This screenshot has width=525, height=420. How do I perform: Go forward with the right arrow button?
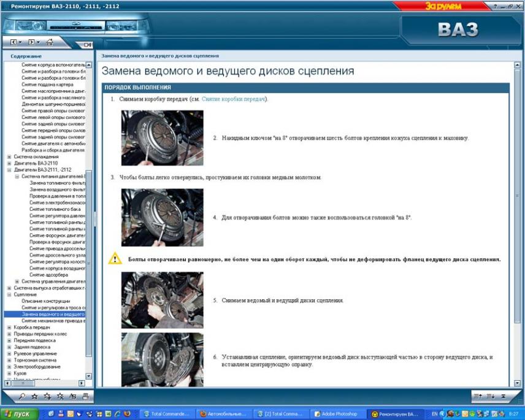coord(31,42)
